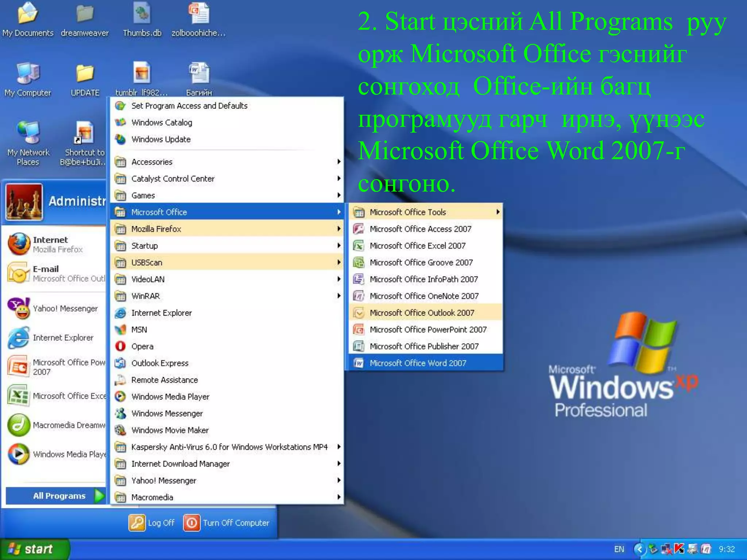
Task: Click the clock showing 9:32
Action: pyautogui.click(x=727, y=549)
